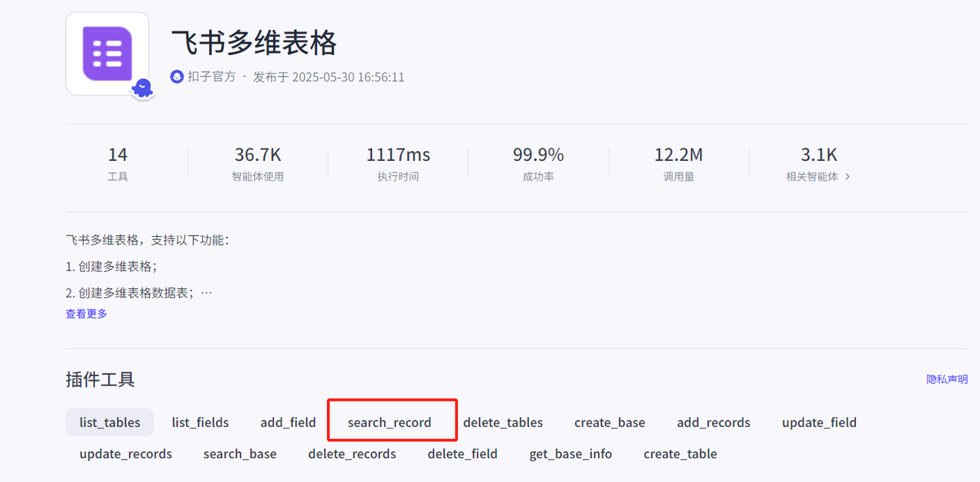
Task: Select the search_record tool tab
Action: (x=389, y=422)
